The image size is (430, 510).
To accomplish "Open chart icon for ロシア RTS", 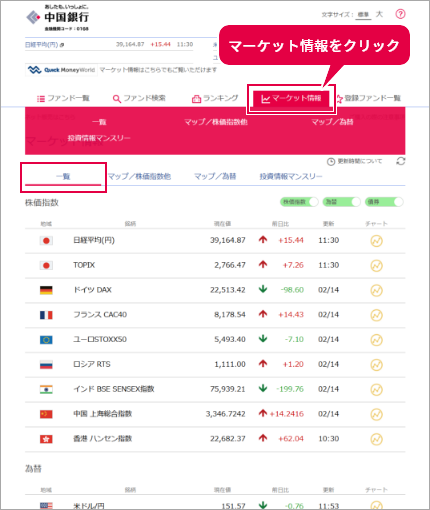I will (376, 365).
